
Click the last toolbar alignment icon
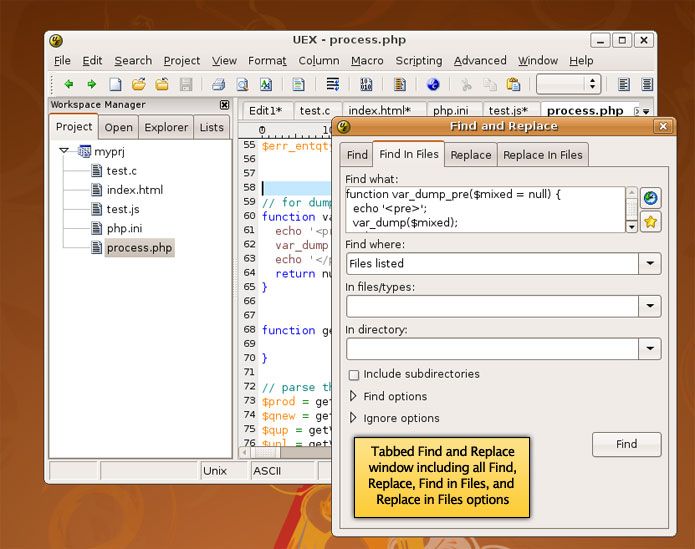click(647, 84)
